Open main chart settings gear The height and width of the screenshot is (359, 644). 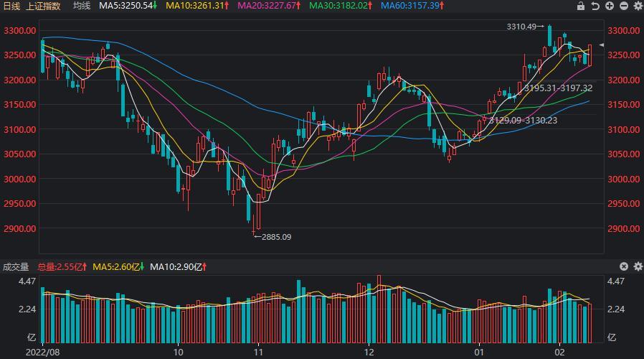click(637, 6)
